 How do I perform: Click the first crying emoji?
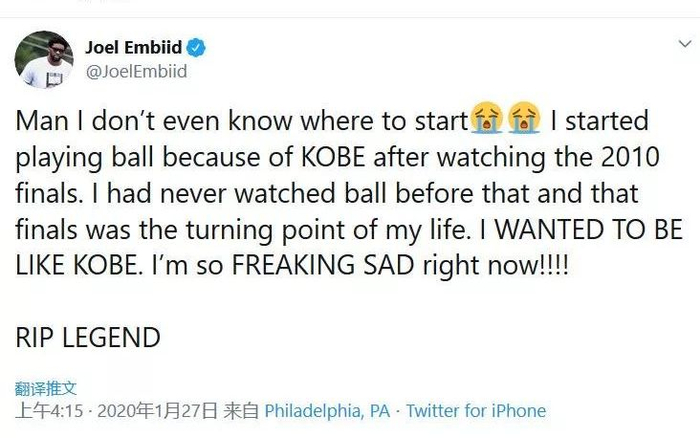(x=485, y=122)
